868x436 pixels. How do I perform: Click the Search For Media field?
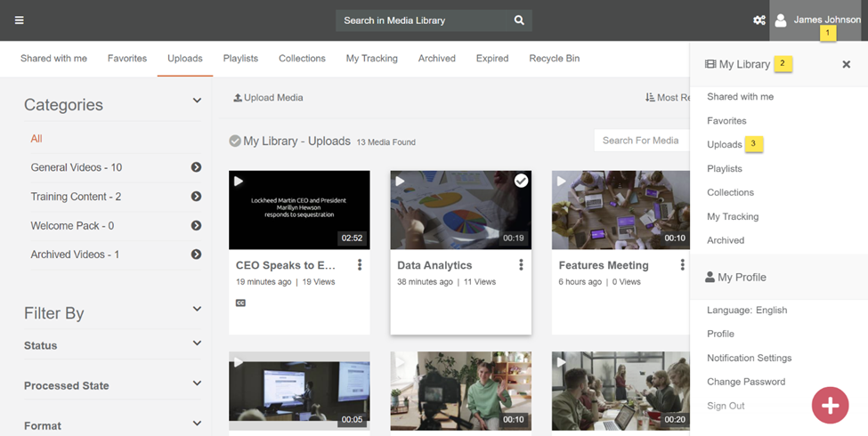click(640, 140)
